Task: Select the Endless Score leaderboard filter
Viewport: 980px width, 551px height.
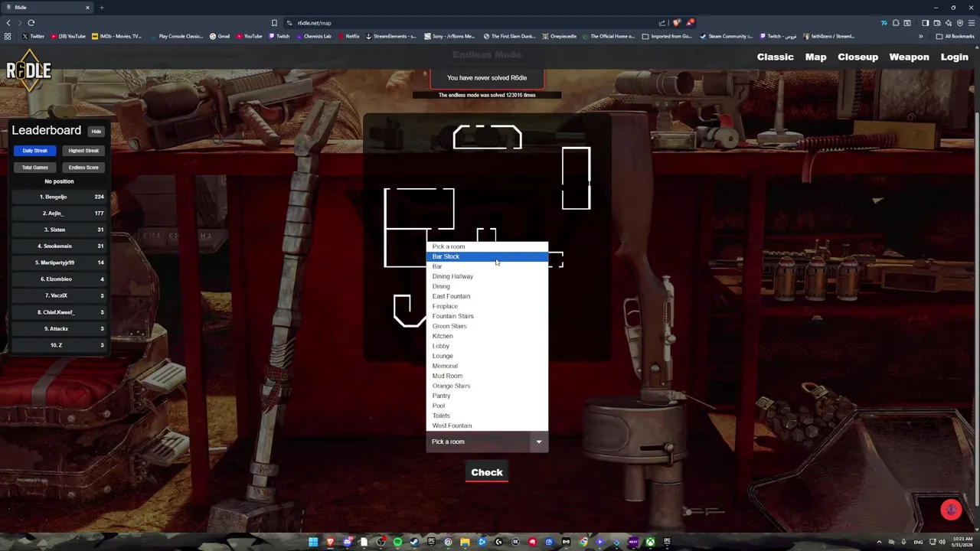Action: (x=83, y=168)
